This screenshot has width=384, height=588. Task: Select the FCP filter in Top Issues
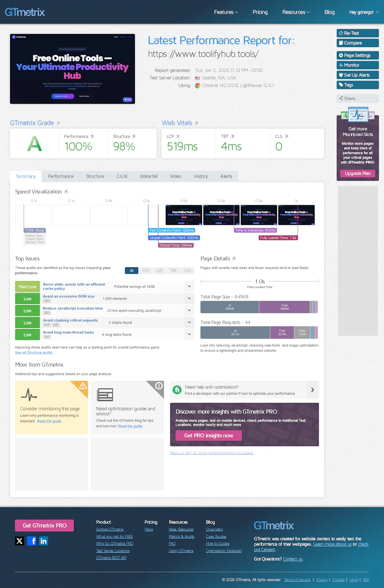pyautogui.click(x=145, y=270)
